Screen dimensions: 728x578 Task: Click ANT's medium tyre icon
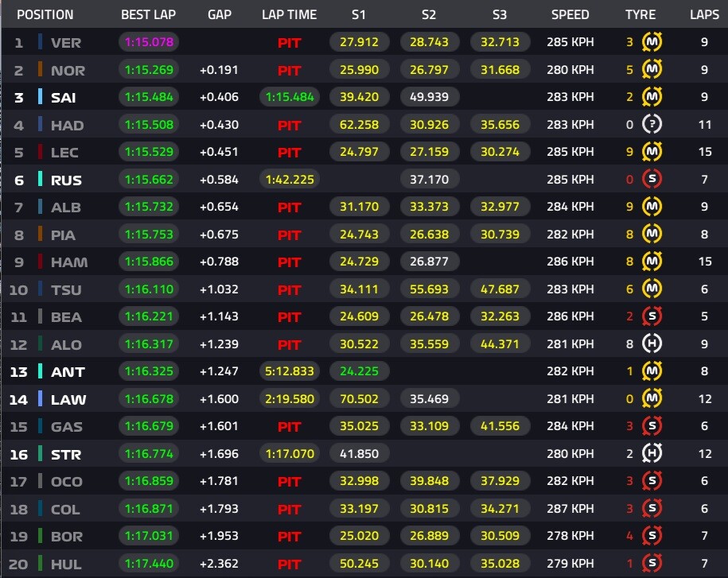click(652, 371)
